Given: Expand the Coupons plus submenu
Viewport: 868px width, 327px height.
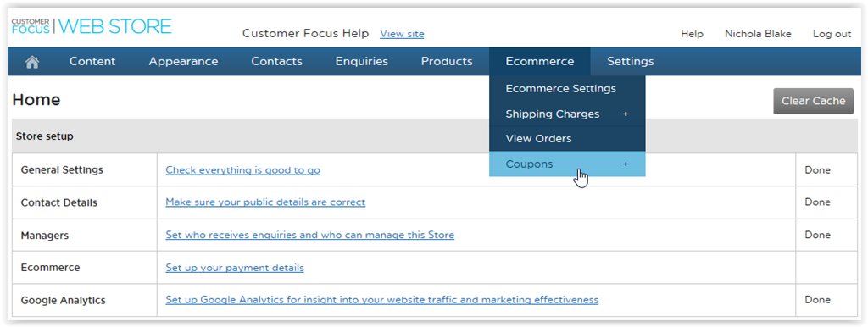Looking at the screenshot, I should pos(626,164).
